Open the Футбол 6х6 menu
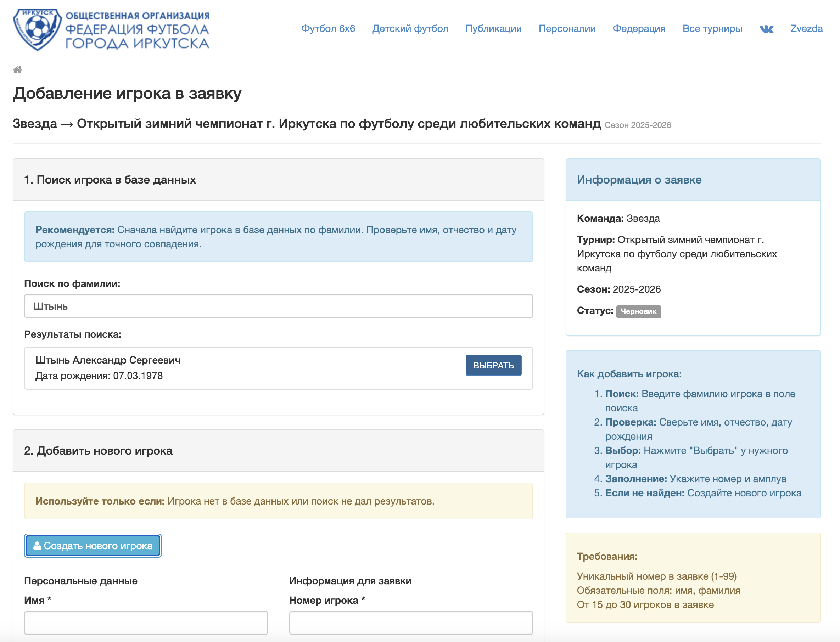Screen dimensions: 840x642 [328, 29]
